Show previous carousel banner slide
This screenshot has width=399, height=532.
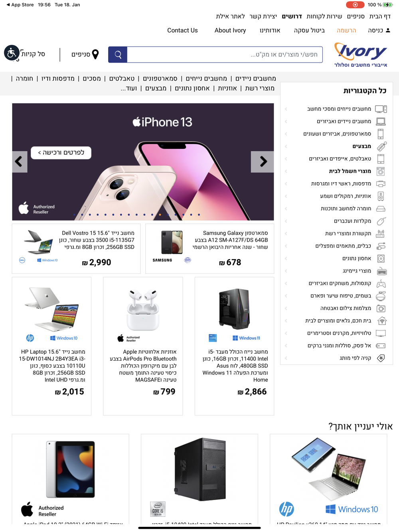coord(20,162)
